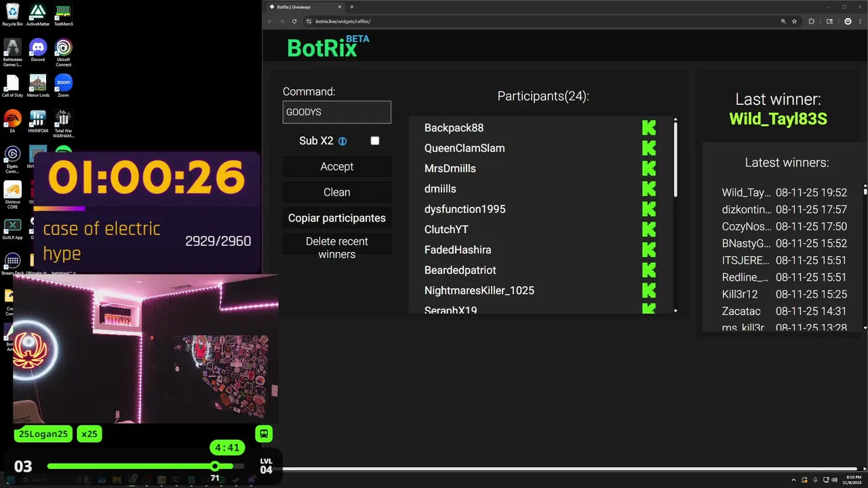The height and width of the screenshot is (488, 868).
Task: Click the Kick icon beside NightmaresKiller_1025
Action: point(649,290)
